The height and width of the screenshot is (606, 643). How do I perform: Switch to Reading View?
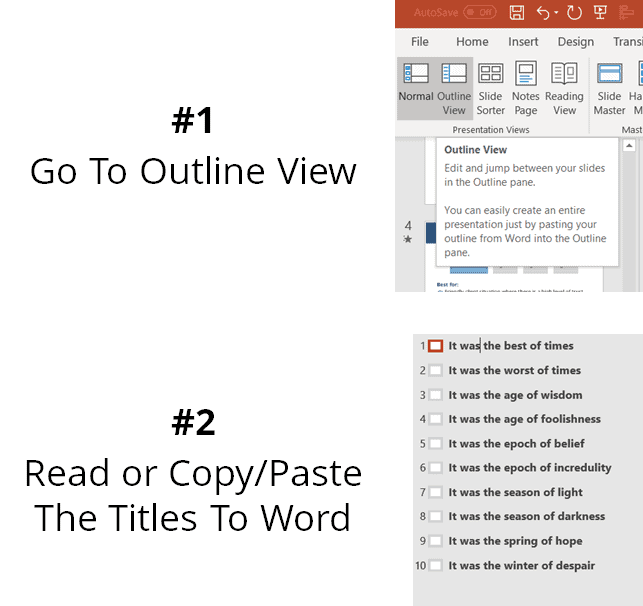pyautogui.click(x=564, y=88)
